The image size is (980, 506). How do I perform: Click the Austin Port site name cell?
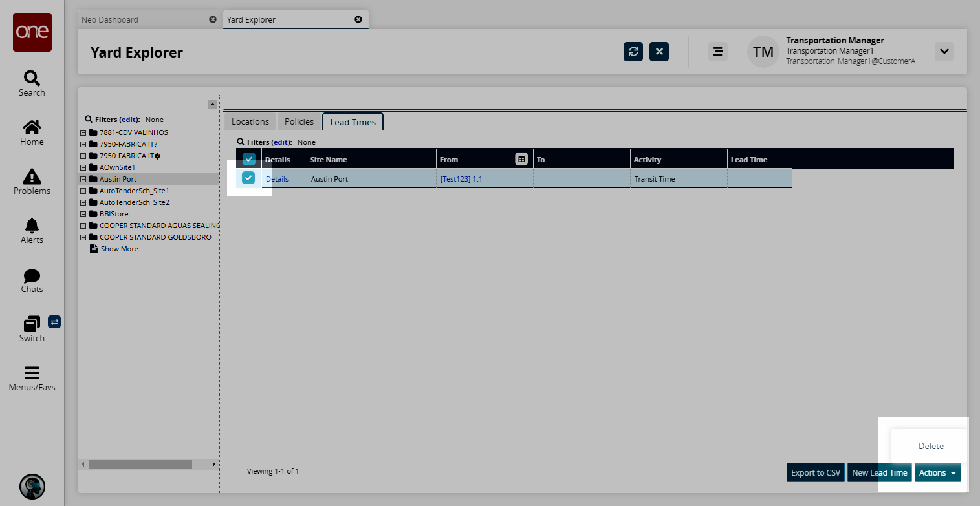tap(371, 179)
